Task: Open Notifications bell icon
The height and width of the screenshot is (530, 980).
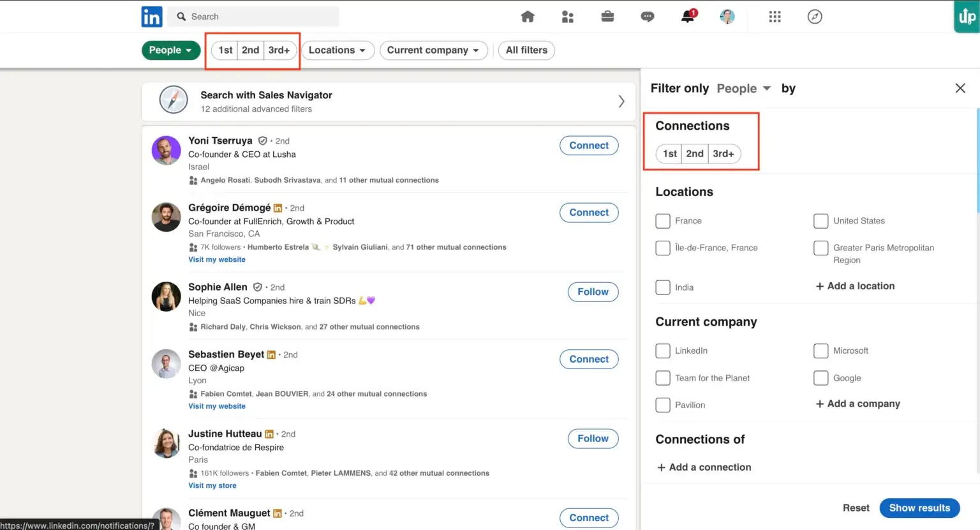Action: tap(688, 17)
